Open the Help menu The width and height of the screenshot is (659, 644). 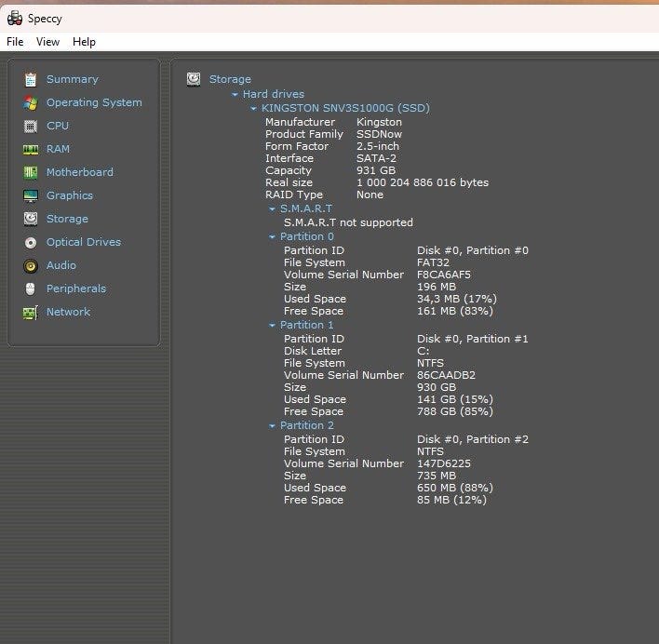click(x=84, y=42)
